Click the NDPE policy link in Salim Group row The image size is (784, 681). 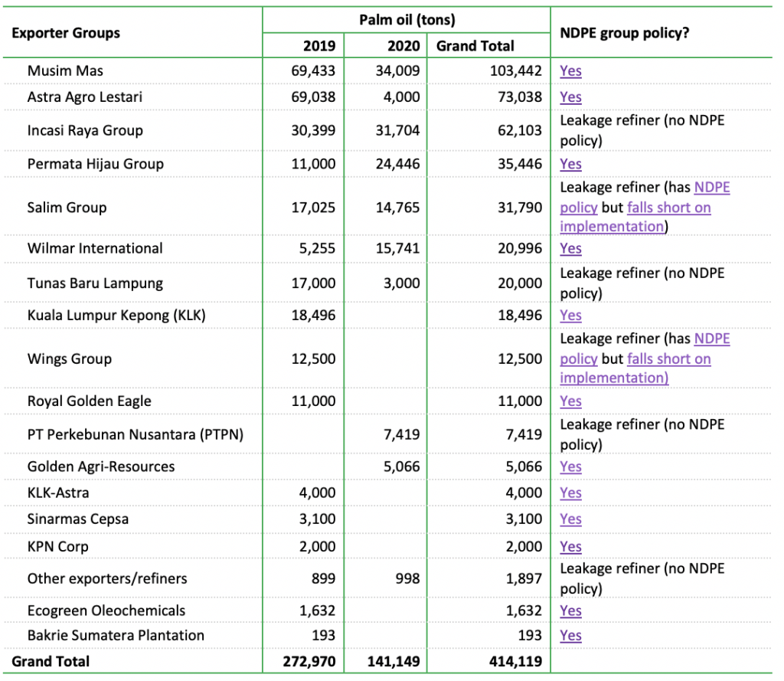point(711,188)
